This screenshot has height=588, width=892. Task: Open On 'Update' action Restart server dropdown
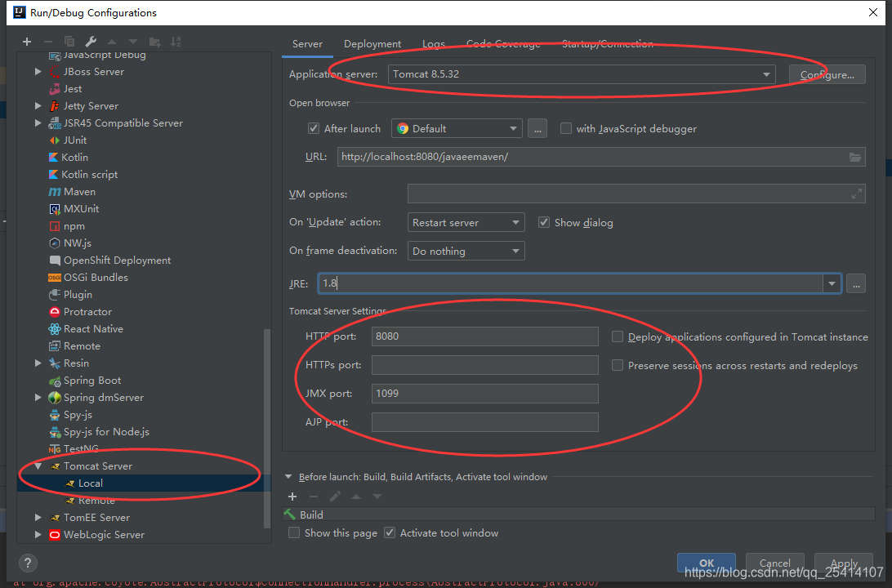(x=466, y=222)
